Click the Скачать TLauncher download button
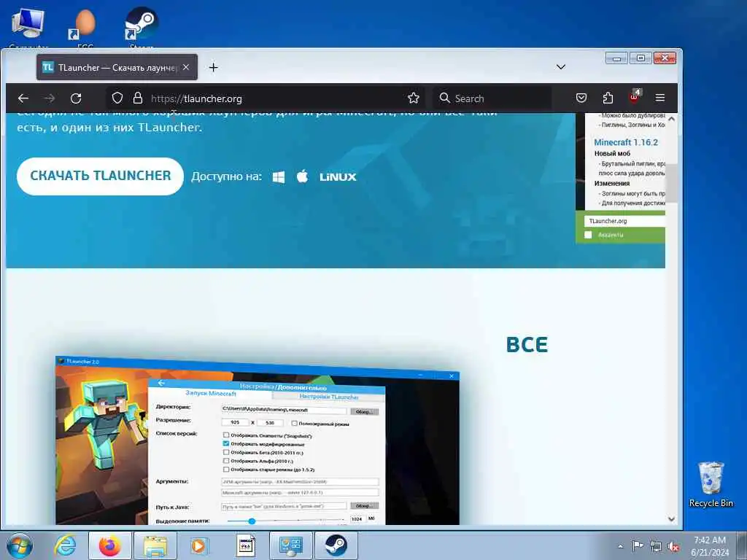The width and height of the screenshot is (747, 560). coord(100,176)
